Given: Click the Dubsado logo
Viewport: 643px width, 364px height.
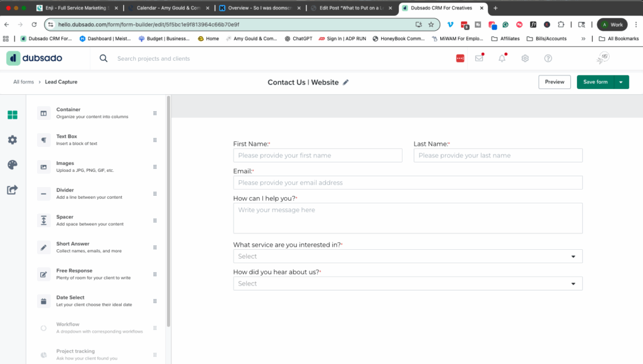Looking at the screenshot, I should coord(35,58).
